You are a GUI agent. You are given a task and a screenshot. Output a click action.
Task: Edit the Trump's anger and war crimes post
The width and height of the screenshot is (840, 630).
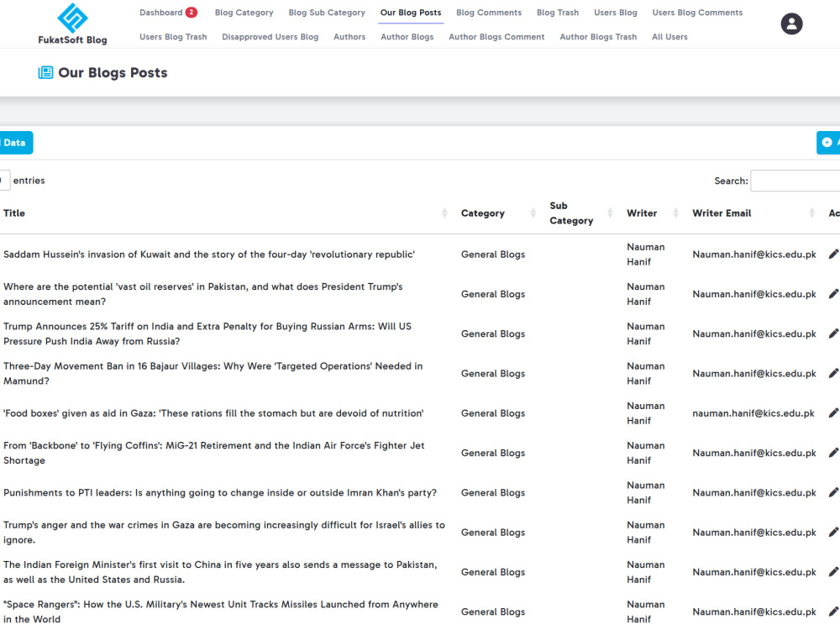(x=833, y=532)
